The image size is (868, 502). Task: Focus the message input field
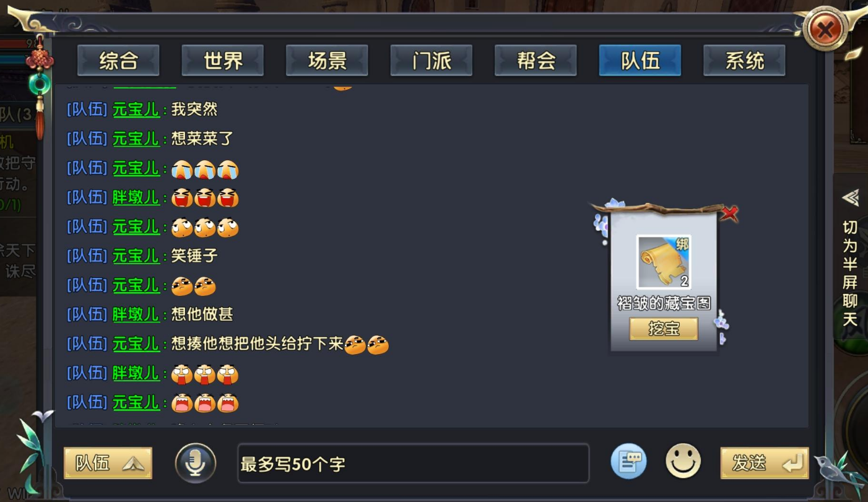click(x=413, y=463)
